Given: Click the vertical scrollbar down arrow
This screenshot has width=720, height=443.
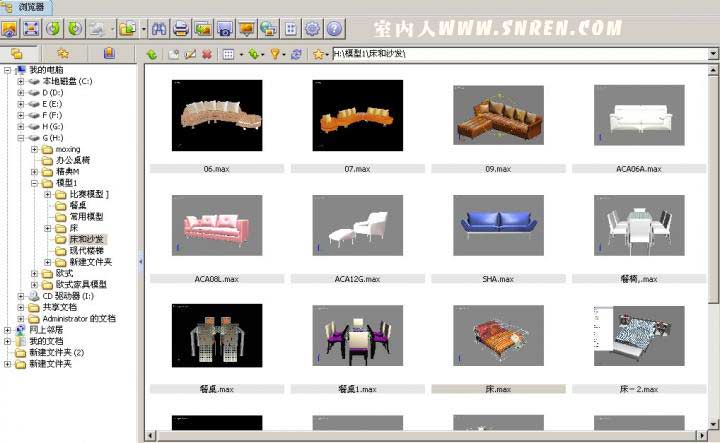Looking at the screenshot, I should (713, 424).
